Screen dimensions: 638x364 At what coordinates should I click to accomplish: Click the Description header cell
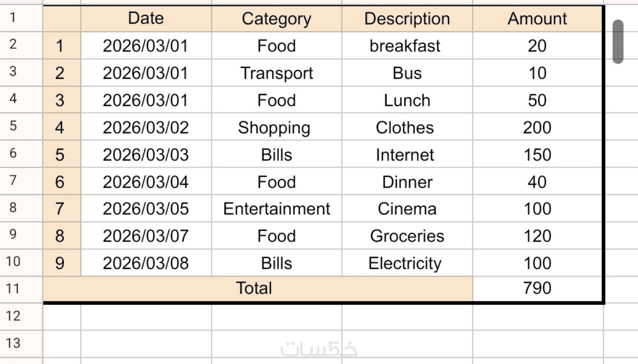click(407, 18)
